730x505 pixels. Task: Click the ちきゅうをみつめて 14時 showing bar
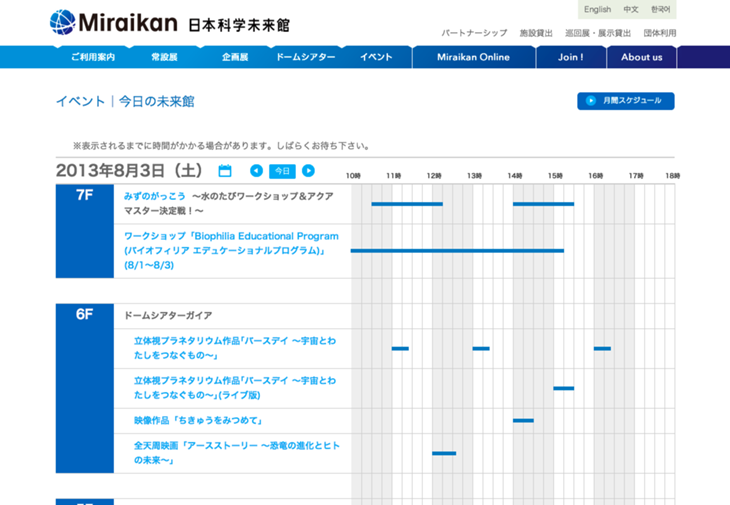523,421
